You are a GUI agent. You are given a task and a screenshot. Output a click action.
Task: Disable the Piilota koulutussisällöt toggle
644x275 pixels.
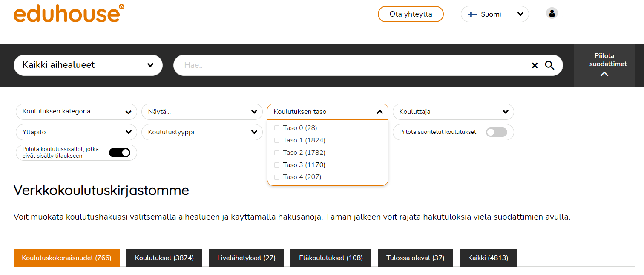point(119,153)
